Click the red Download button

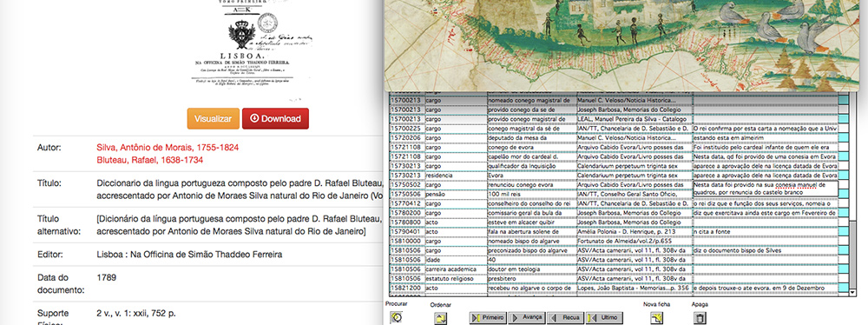click(x=275, y=119)
